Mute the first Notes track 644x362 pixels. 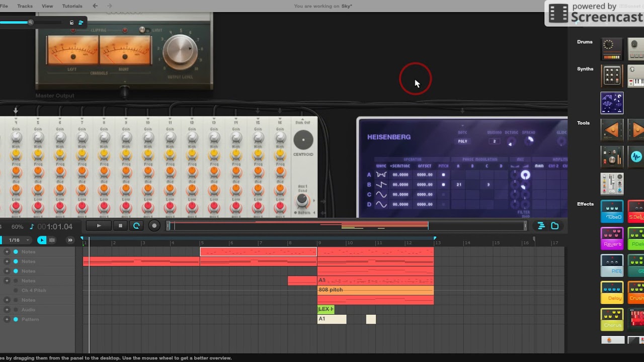click(16, 252)
